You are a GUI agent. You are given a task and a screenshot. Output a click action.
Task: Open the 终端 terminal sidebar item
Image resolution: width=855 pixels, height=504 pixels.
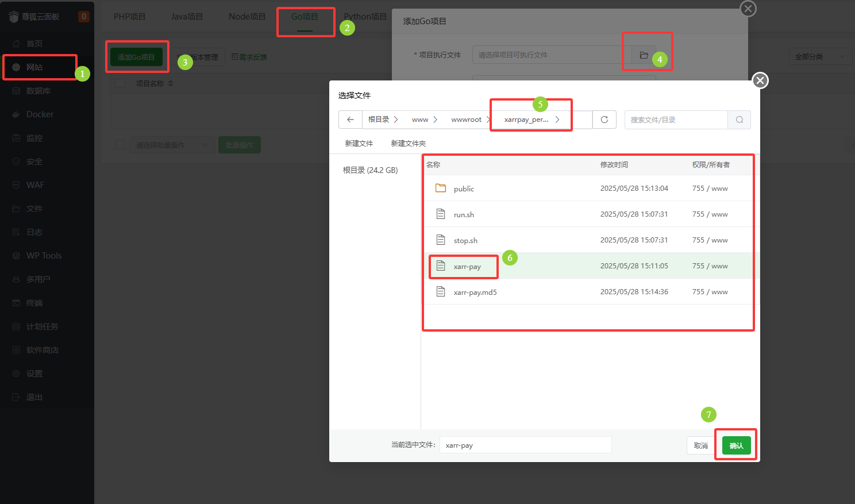34,303
